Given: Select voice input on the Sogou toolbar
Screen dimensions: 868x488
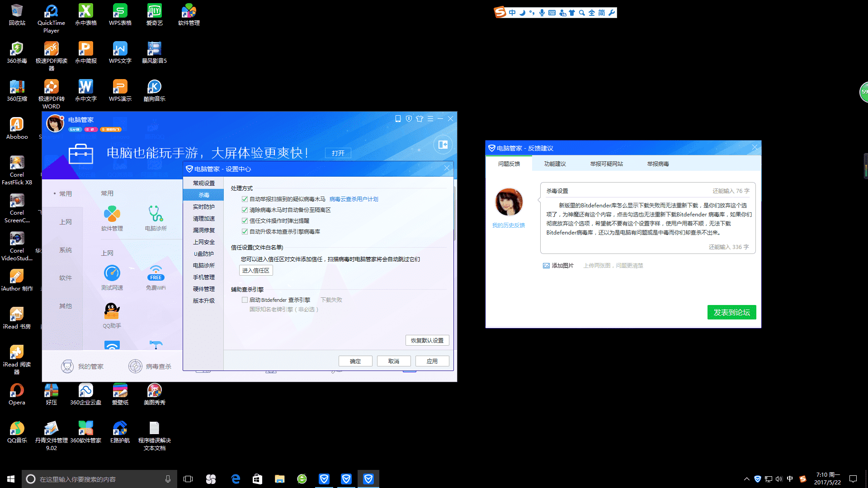Looking at the screenshot, I should (542, 12).
